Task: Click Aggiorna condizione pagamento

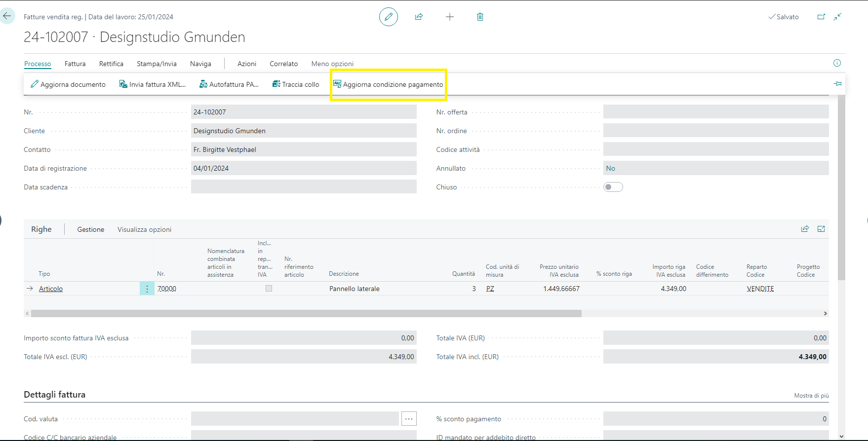Action: click(x=388, y=84)
